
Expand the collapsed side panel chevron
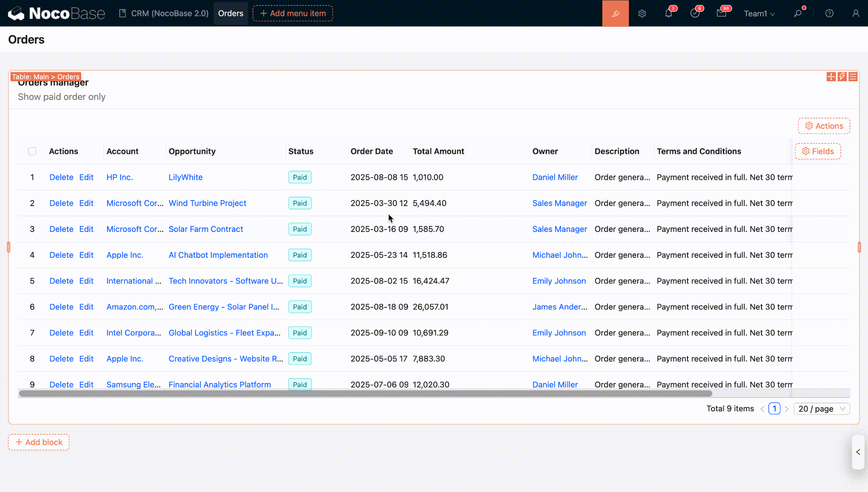[x=858, y=452]
